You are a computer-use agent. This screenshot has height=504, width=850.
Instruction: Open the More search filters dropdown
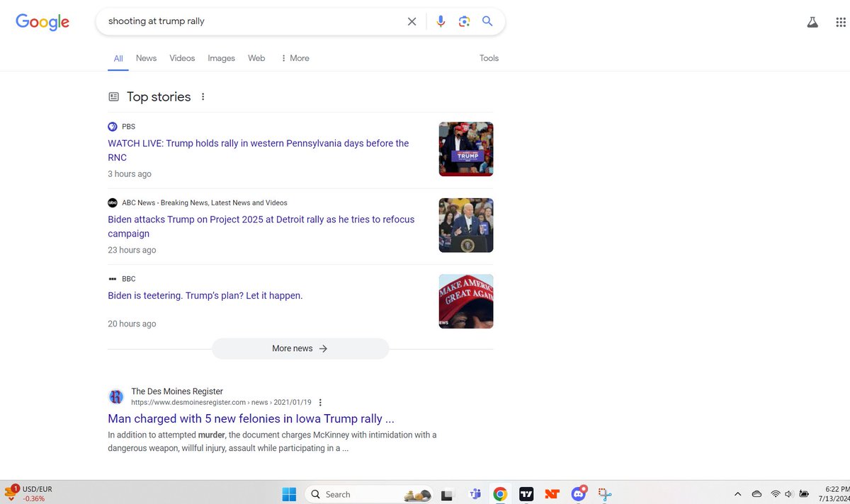pos(295,58)
